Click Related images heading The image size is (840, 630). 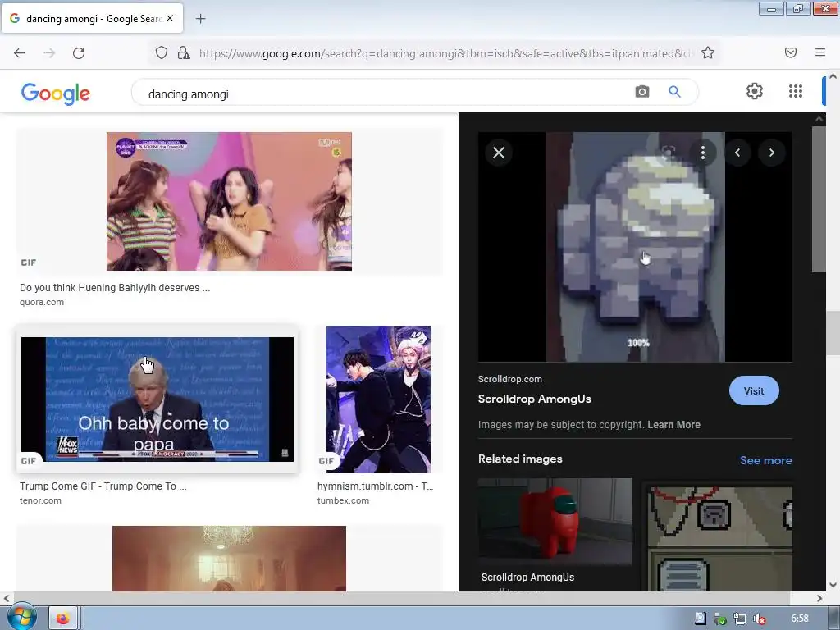(x=520, y=459)
